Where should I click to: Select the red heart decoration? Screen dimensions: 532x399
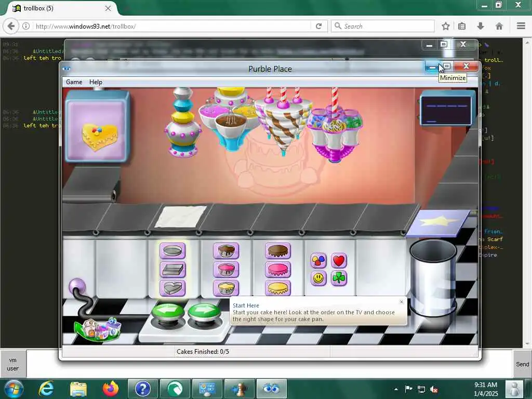click(339, 261)
